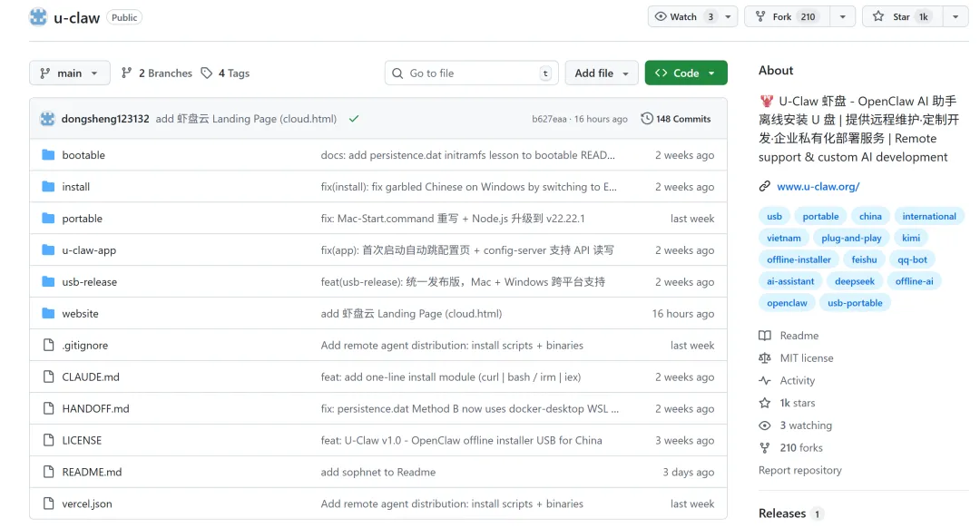View the 4 Tags link
The image size is (980, 528).
click(x=225, y=73)
